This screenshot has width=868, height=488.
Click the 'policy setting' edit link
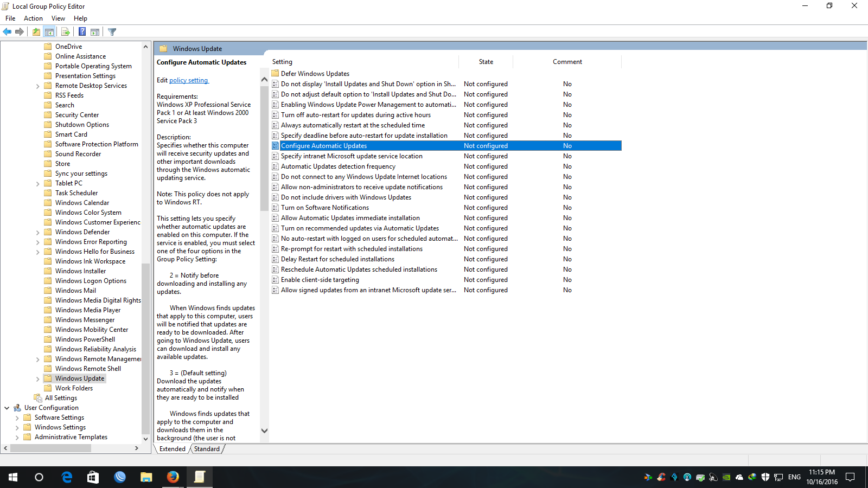click(189, 80)
